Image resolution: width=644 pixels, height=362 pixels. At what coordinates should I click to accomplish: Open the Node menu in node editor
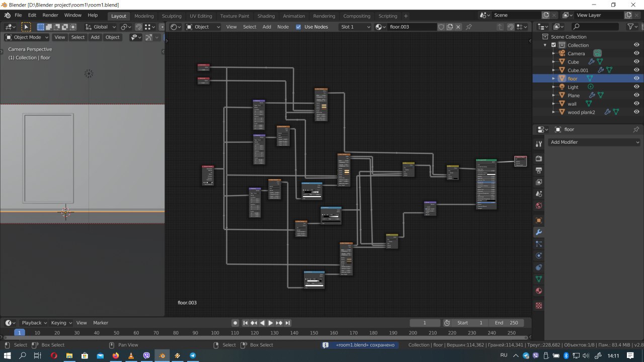[x=283, y=27]
